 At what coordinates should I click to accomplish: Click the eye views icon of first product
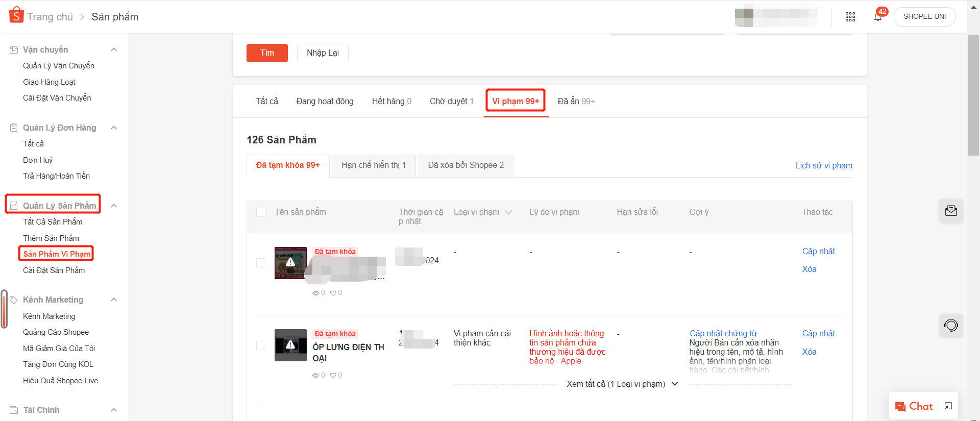point(315,293)
